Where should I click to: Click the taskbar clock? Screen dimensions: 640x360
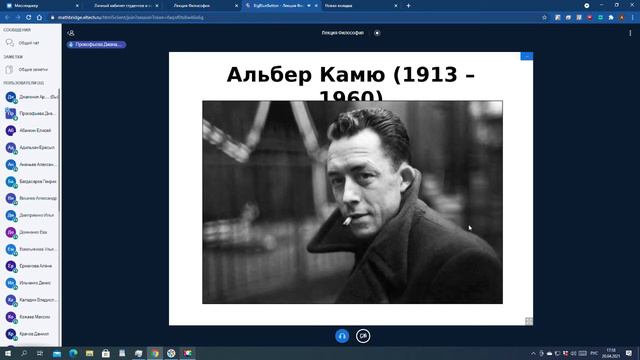click(611, 353)
